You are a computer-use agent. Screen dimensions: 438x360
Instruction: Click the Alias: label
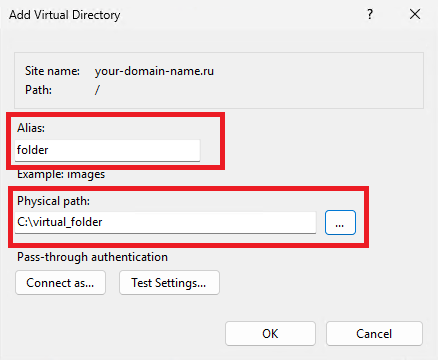coord(31,128)
